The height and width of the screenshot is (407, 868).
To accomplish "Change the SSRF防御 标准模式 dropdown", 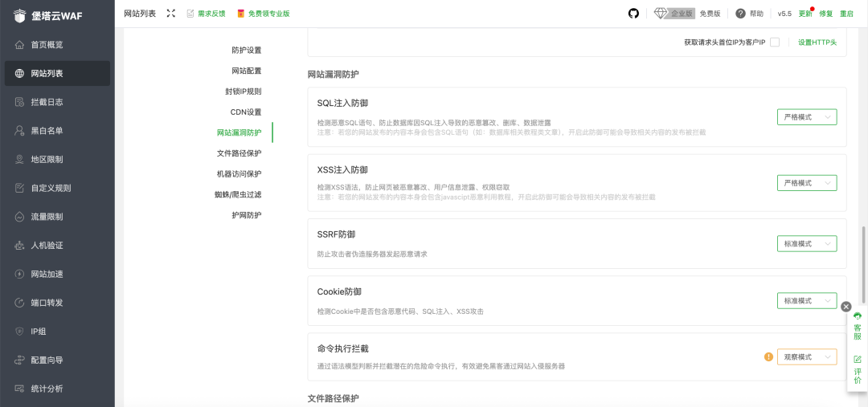I will [807, 244].
